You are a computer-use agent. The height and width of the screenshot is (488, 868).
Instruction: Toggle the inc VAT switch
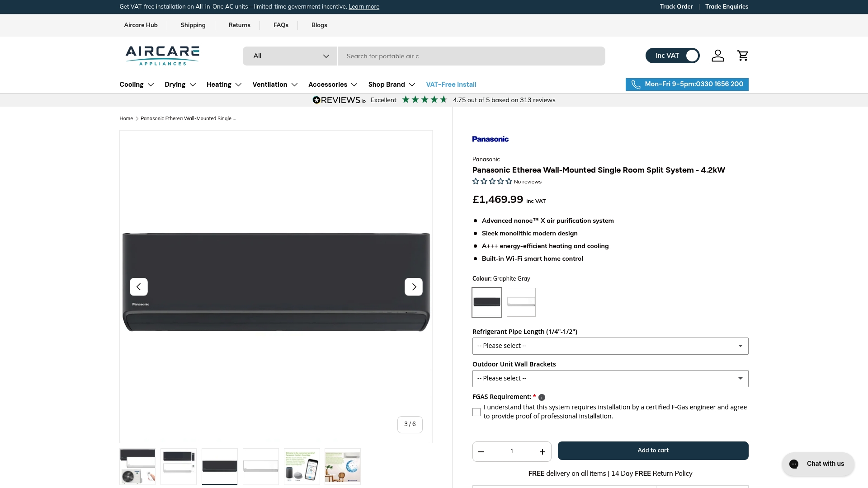[x=672, y=56]
